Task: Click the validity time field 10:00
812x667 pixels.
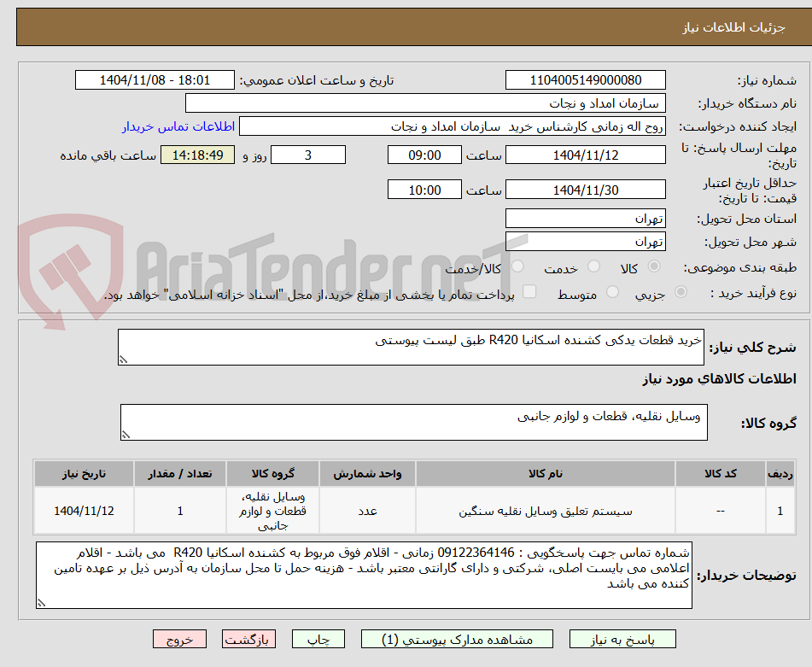Action: pyautogui.click(x=424, y=190)
